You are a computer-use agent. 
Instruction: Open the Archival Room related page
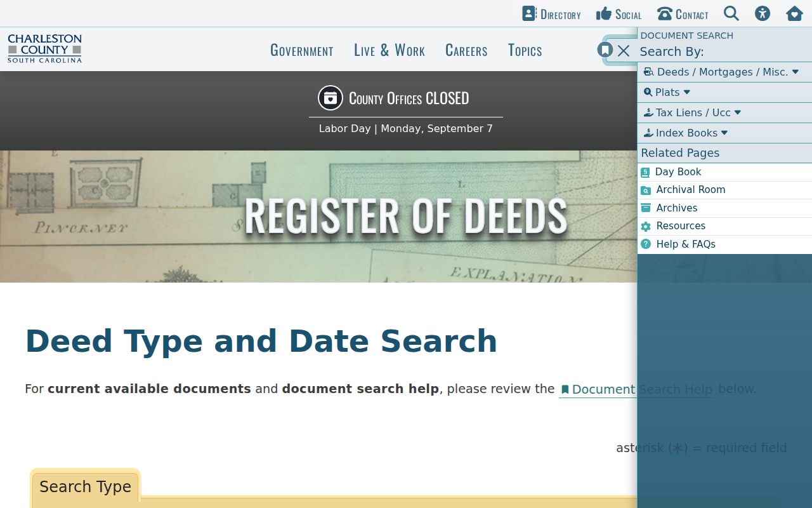(x=724, y=190)
